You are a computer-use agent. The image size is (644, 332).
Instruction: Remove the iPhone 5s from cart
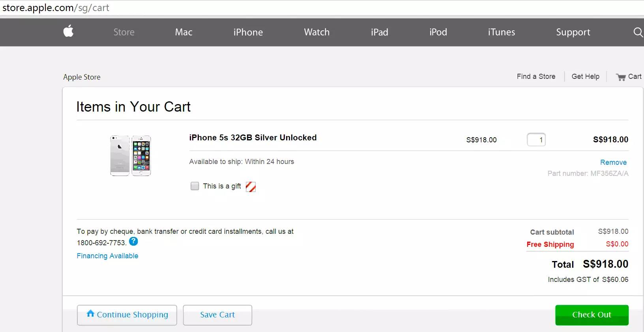(x=613, y=162)
